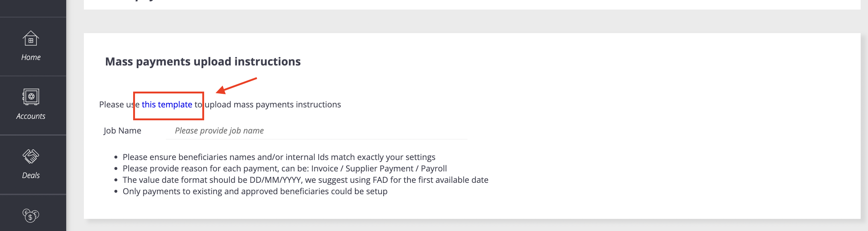Select the approved beneficiaries bullet text

click(255, 191)
